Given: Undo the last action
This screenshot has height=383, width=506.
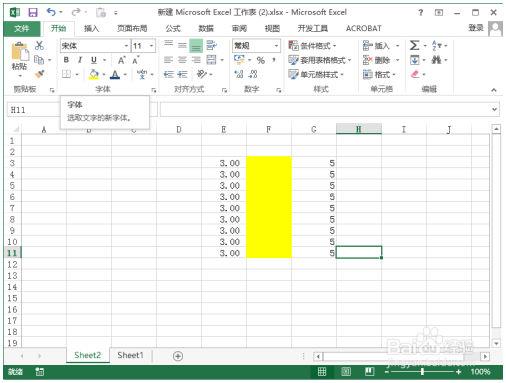Looking at the screenshot, I should point(51,12).
